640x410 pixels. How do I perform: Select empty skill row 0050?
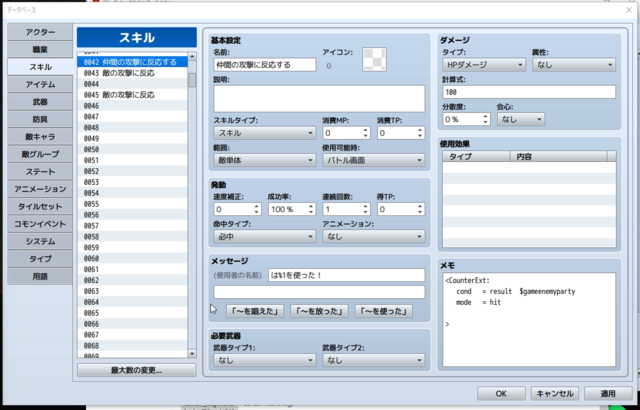tap(132, 149)
